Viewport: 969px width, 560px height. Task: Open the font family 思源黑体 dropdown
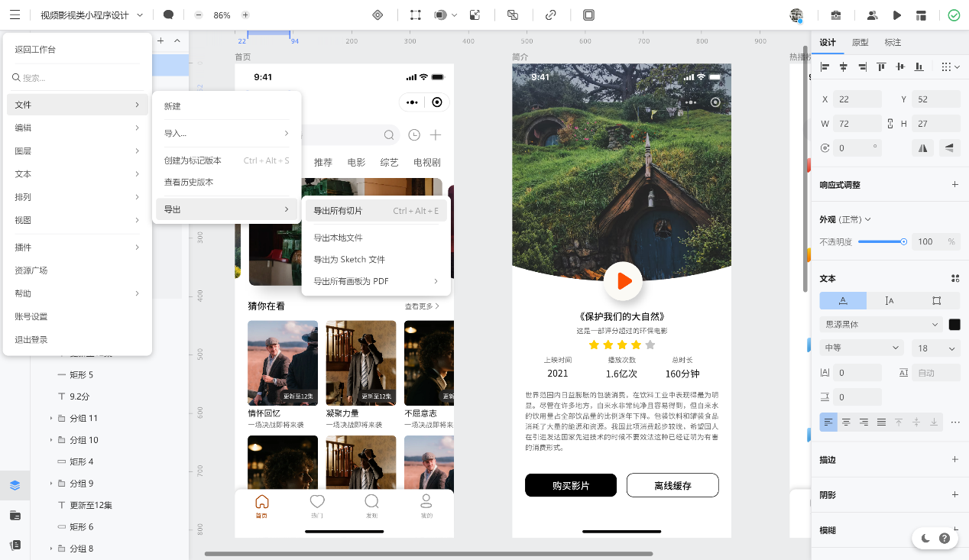coord(881,325)
